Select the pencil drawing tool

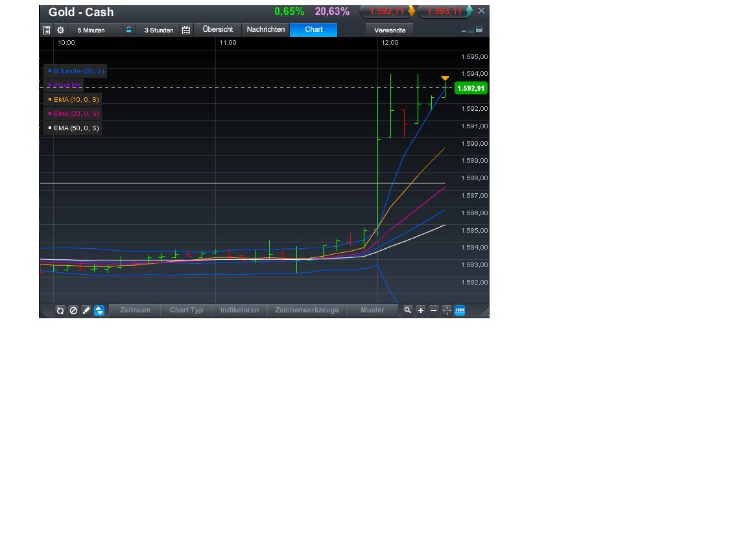pos(87,310)
